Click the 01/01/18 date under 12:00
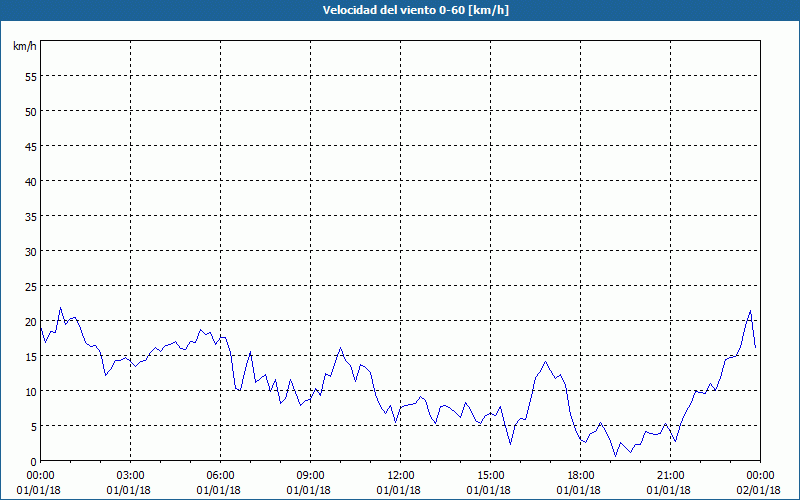 coord(398,490)
